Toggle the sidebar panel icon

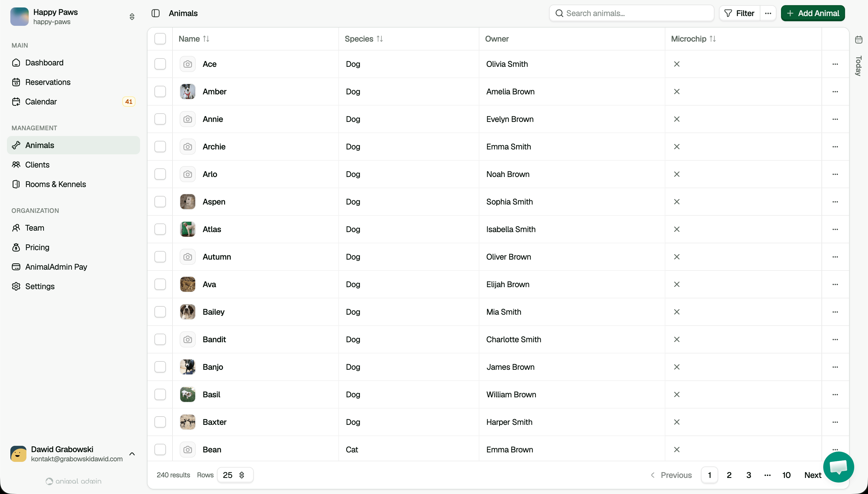click(156, 13)
